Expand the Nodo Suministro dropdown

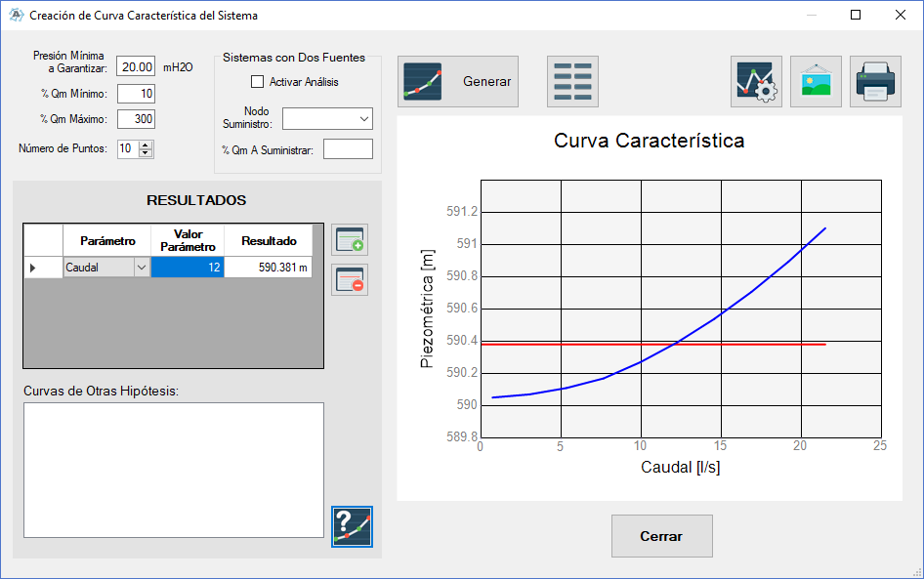point(327,119)
